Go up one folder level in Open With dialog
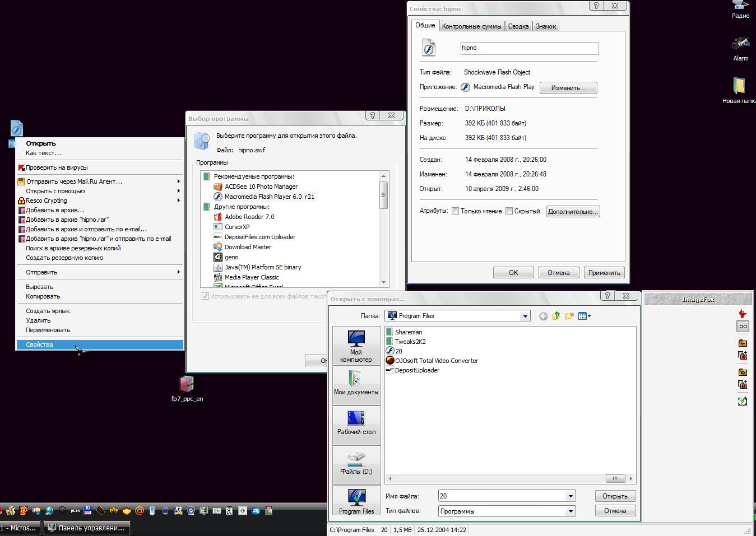The height and width of the screenshot is (536, 756). tap(556, 316)
